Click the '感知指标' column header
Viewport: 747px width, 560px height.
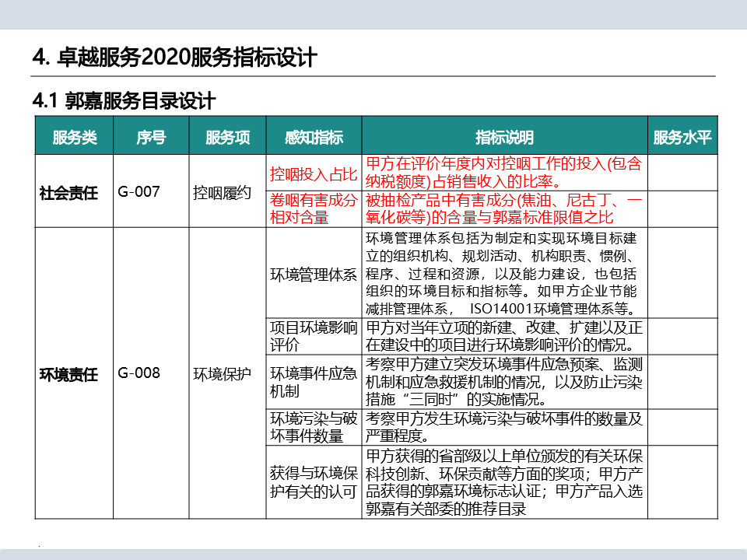(314, 137)
